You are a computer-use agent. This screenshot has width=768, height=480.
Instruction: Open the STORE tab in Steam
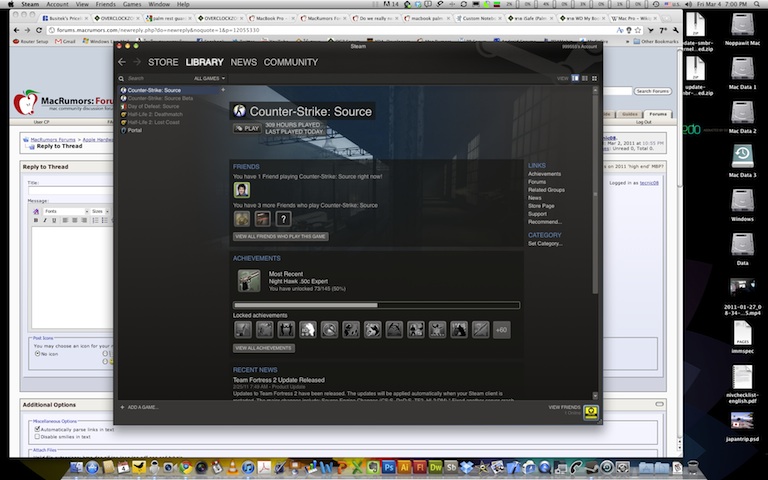[x=163, y=62]
